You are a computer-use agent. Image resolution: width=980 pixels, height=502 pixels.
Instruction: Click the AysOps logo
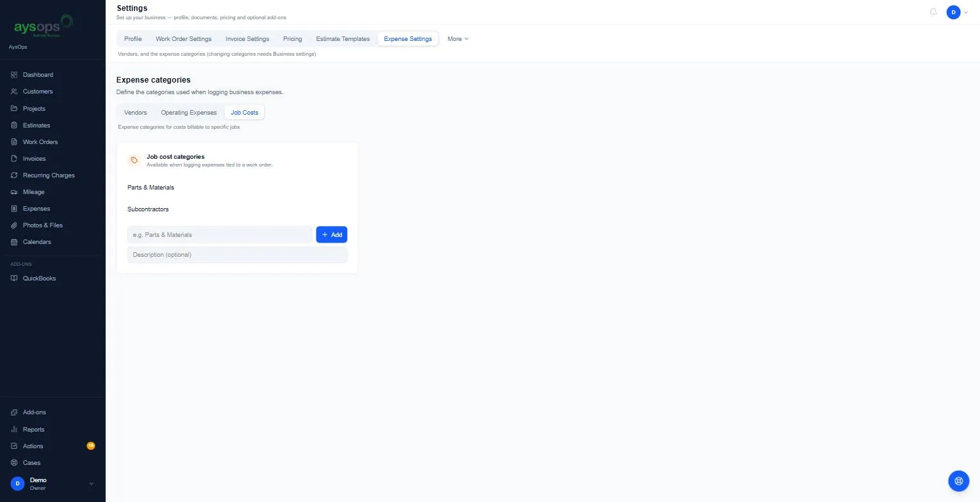click(43, 26)
